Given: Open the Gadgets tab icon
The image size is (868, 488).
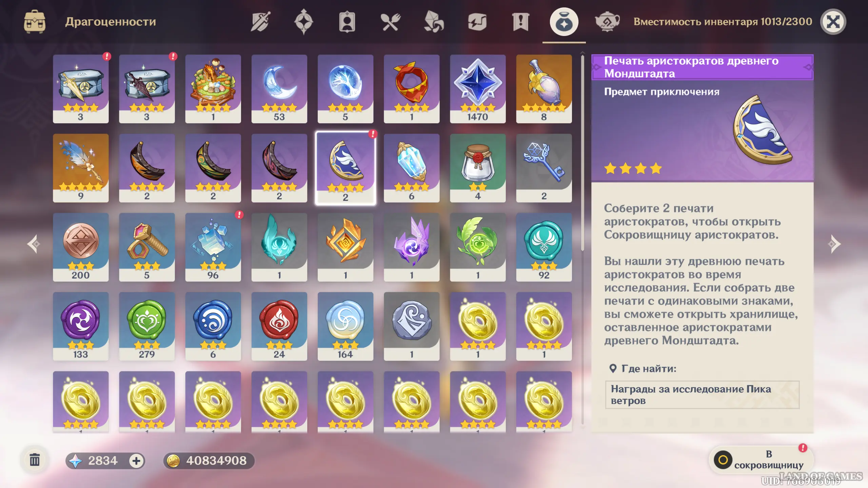Looking at the screenshot, I should [x=477, y=22].
